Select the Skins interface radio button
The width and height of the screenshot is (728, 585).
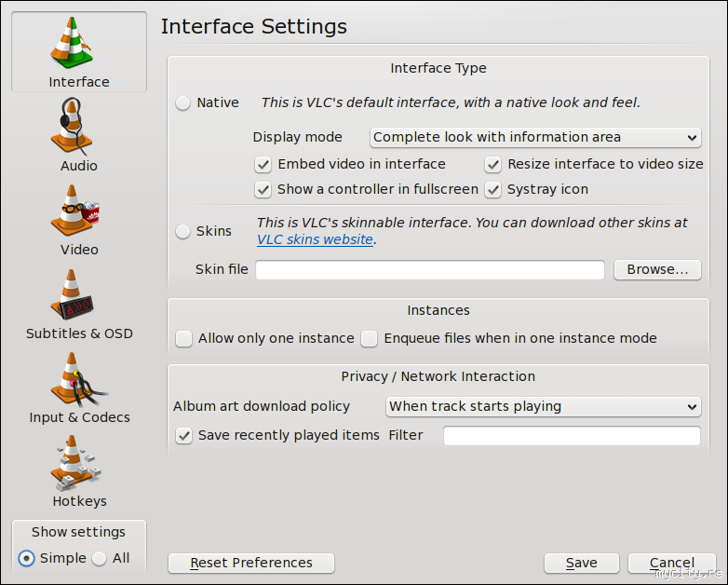pos(183,231)
